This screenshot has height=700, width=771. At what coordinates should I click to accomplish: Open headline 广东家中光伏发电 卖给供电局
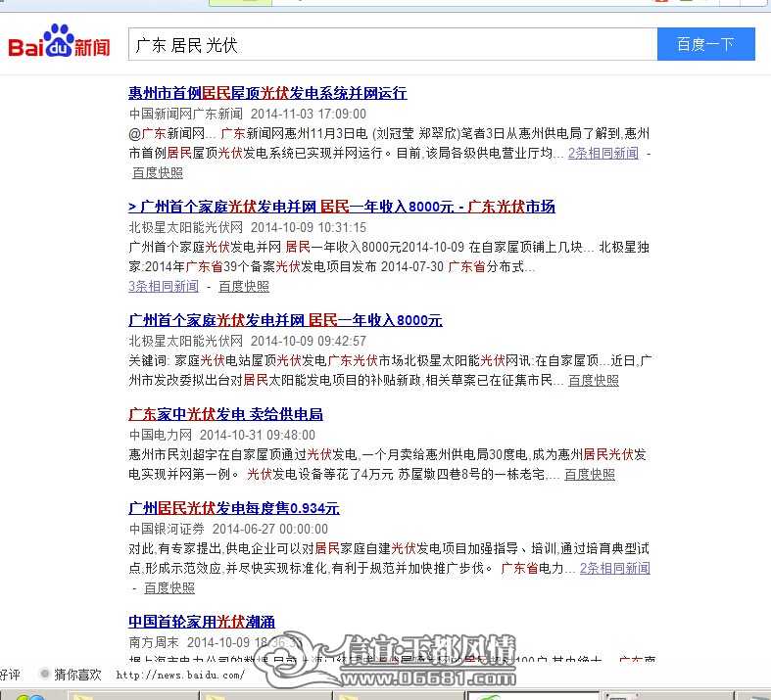(x=225, y=414)
